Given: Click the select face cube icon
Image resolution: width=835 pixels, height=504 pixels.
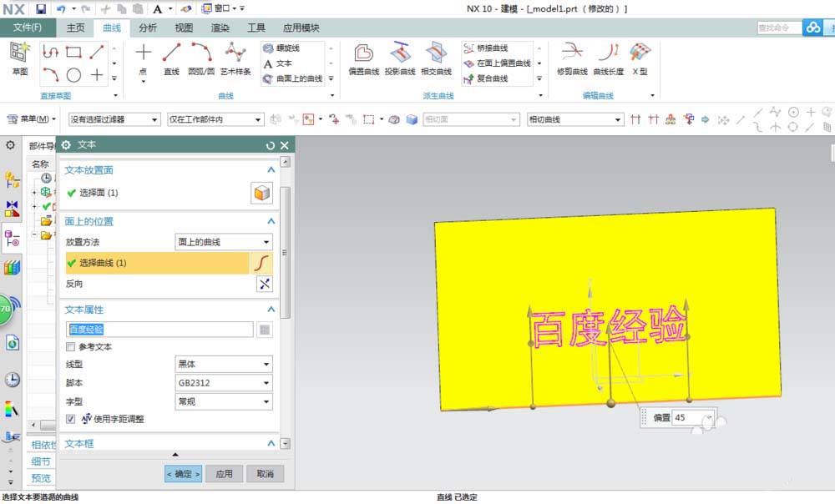Looking at the screenshot, I should click(x=261, y=194).
